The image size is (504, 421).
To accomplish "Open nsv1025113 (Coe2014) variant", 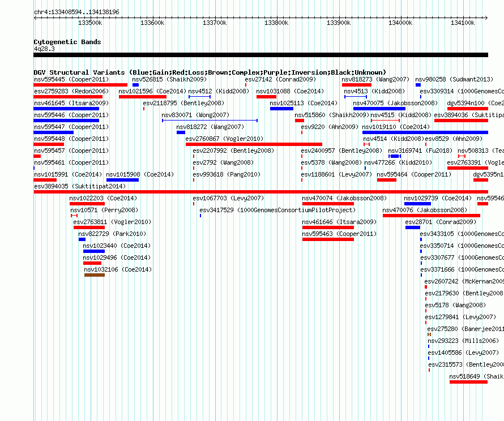I will [x=281, y=109].
